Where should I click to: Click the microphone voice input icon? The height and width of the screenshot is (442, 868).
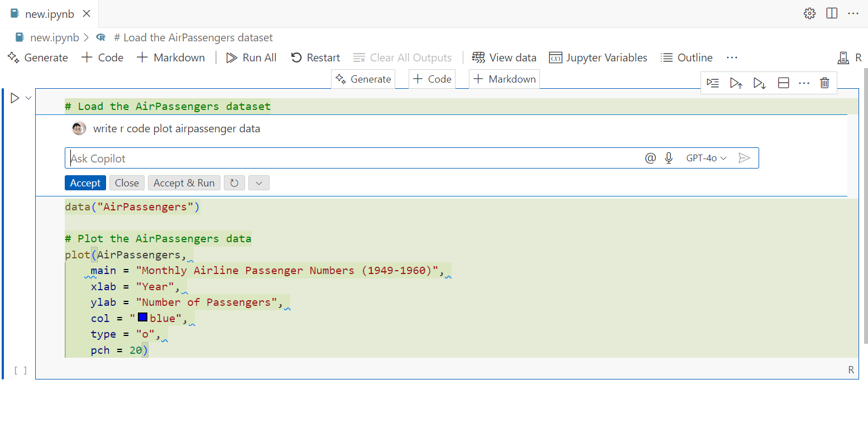tap(669, 158)
